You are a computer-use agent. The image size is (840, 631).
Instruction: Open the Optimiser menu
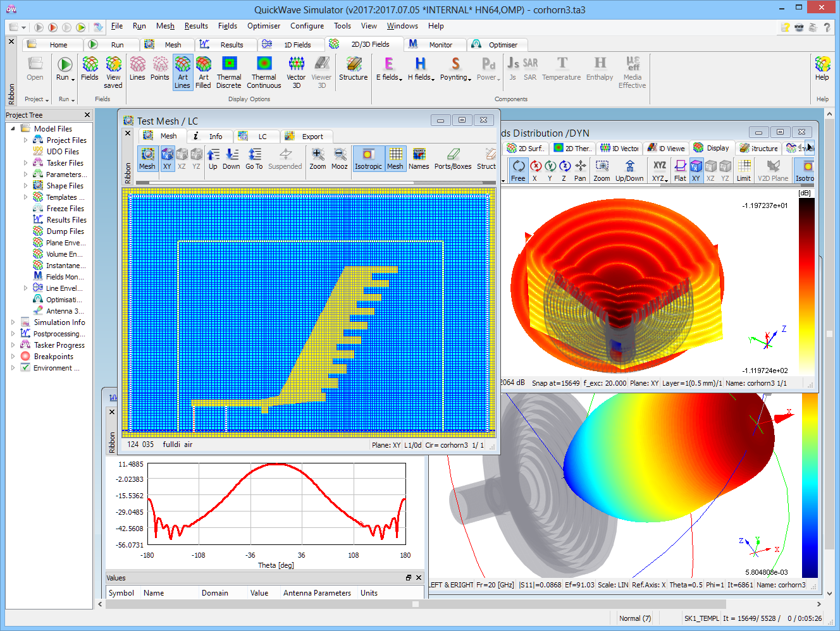click(264, 26)
